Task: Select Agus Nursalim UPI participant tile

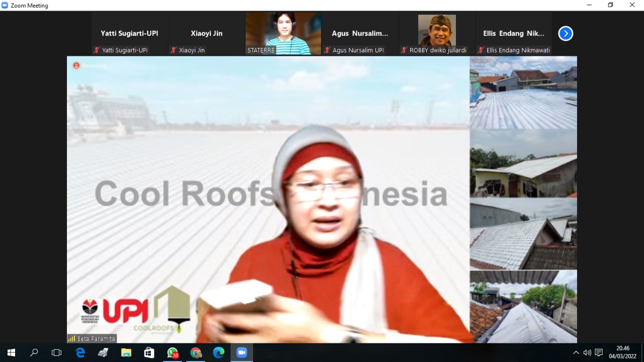Action: point(360,34)
